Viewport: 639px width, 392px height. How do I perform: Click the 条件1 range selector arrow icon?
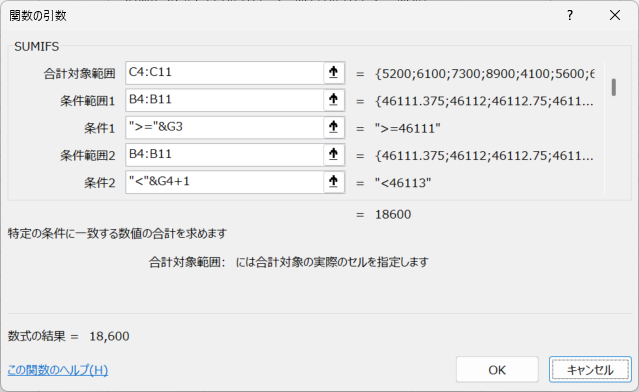(334, 128)
